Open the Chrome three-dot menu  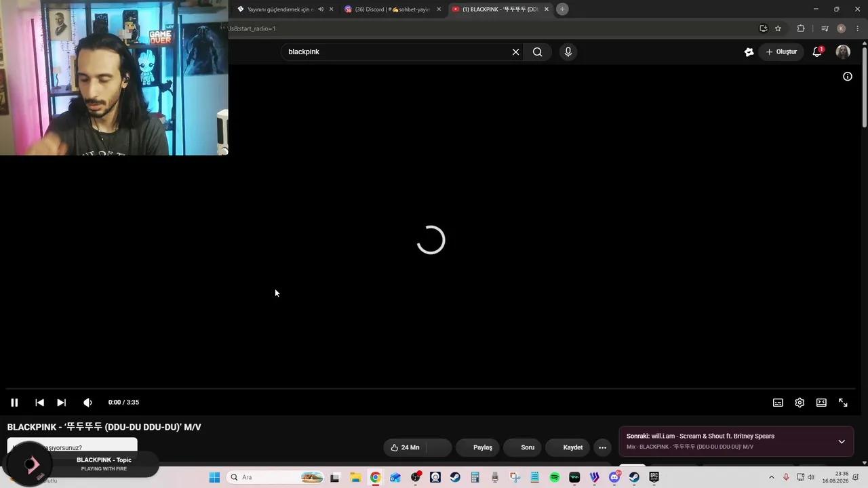[857, 28]
